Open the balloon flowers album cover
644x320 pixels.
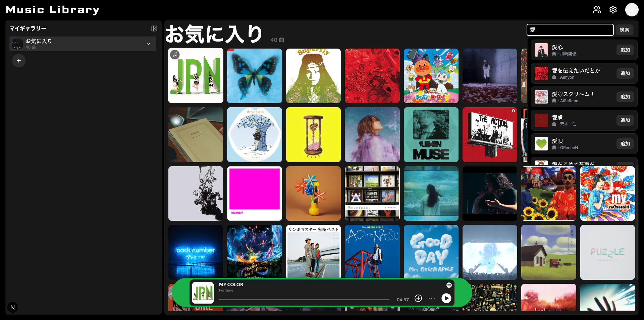[313, 193]
